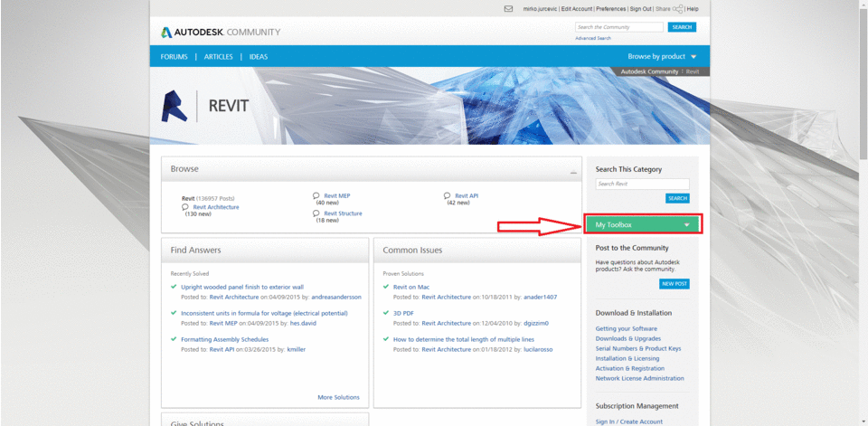Click checkmark next to Revit on Mac

pos(386,287)
